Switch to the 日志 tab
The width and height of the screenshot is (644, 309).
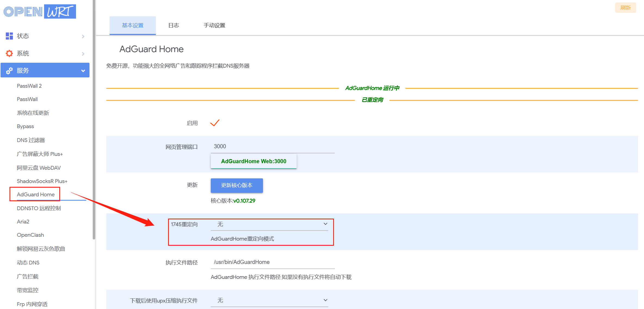(174, 26)
